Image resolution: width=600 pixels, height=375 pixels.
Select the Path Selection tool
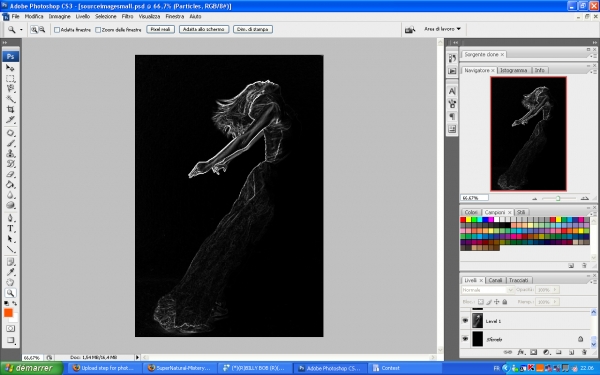(x=10, y=239)
